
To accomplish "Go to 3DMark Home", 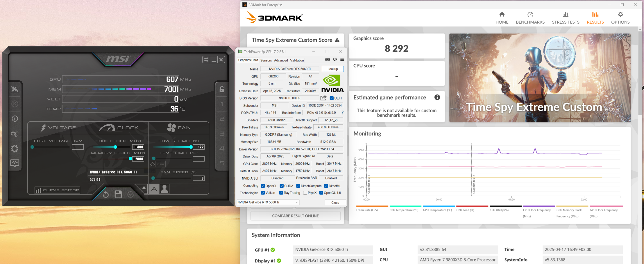I will [502, 18].
